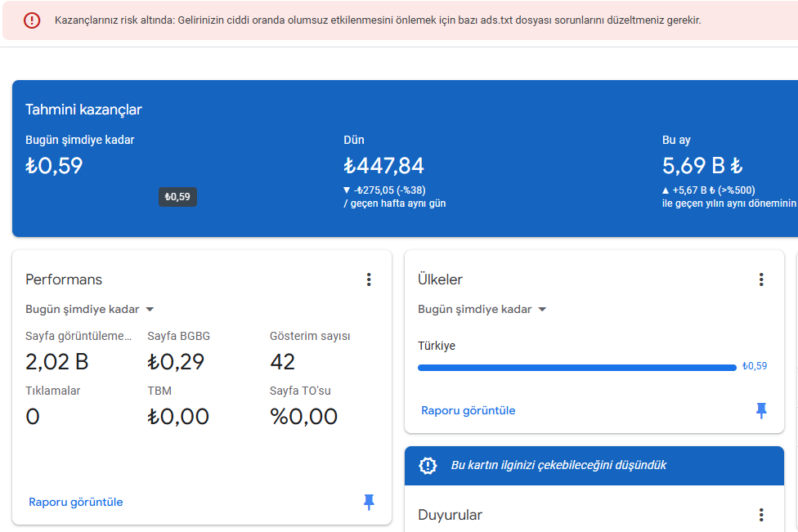Pin the Performans card

[x=369, y=502]
